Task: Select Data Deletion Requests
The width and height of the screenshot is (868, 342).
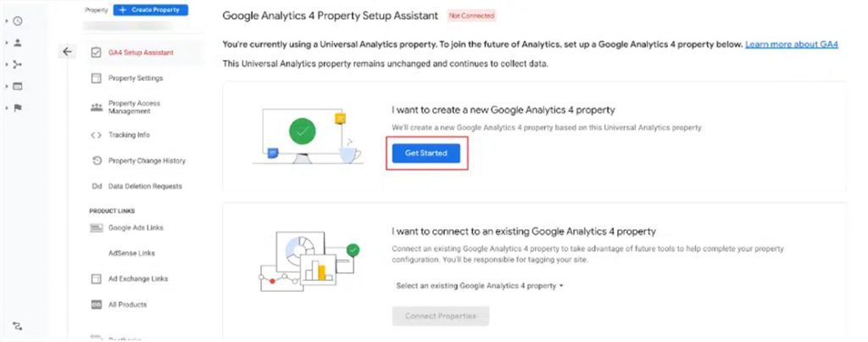Action: (144, 187)
